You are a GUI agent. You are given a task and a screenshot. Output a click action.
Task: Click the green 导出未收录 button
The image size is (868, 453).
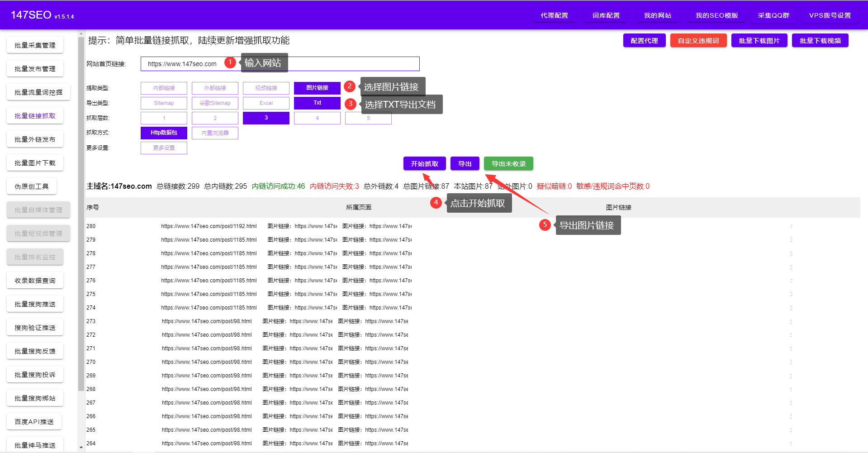(508, 164)
